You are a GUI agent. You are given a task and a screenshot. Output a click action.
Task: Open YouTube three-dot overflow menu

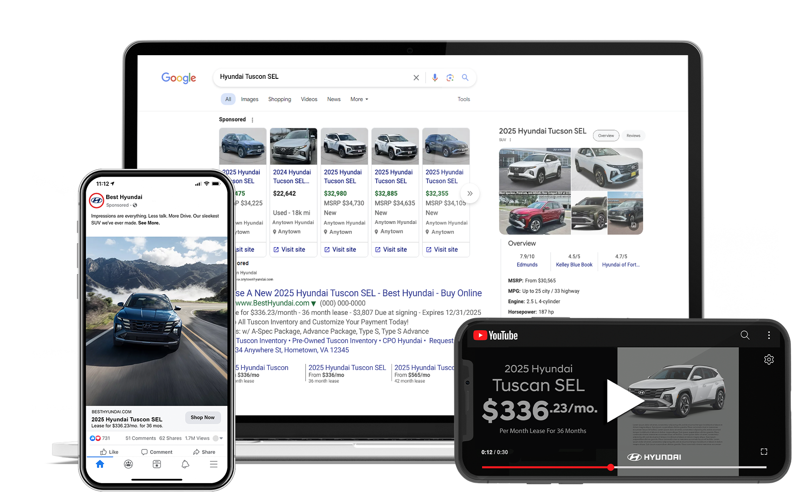coord(769,335)
